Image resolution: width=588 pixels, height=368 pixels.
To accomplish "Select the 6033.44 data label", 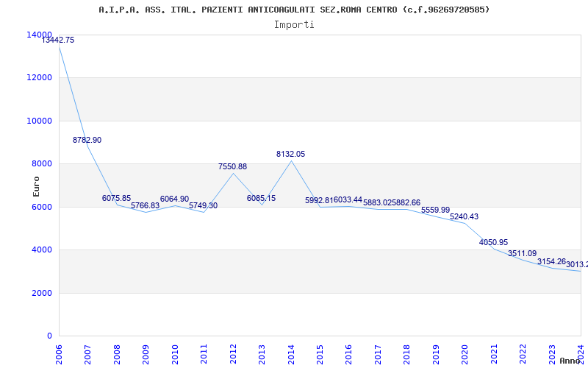I will [x=348, y=199].
